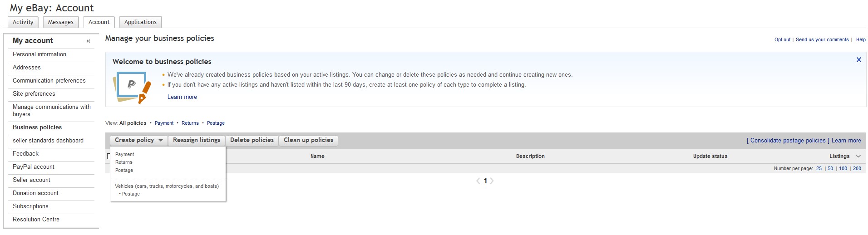Screen dimensions: 868x235
Task: Switch to the Applications tab
Action: click(140, 22)
